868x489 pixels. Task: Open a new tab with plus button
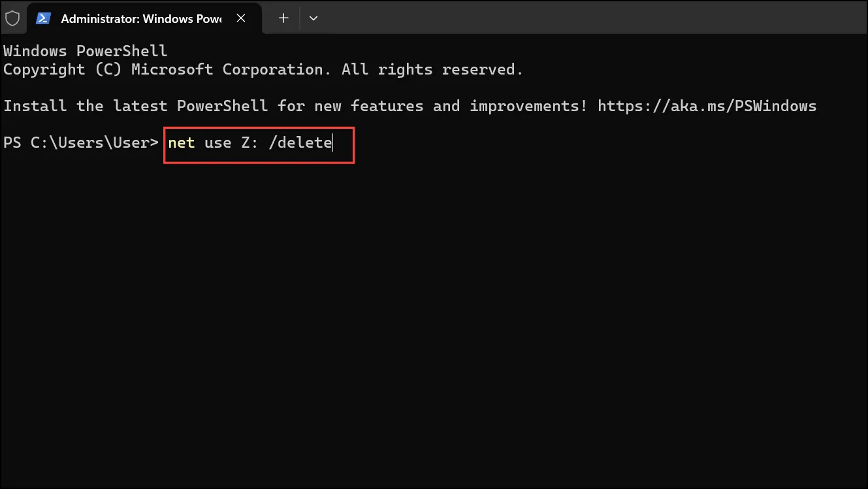[283, 18]
